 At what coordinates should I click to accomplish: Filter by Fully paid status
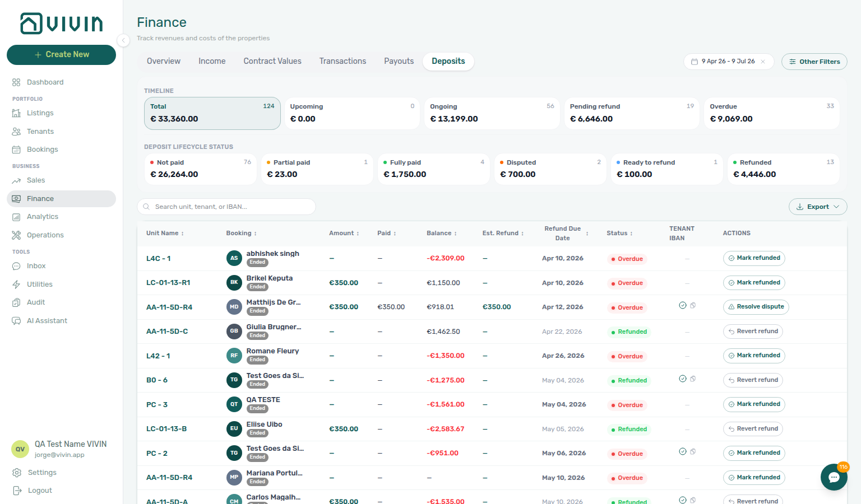pos(434,169)
